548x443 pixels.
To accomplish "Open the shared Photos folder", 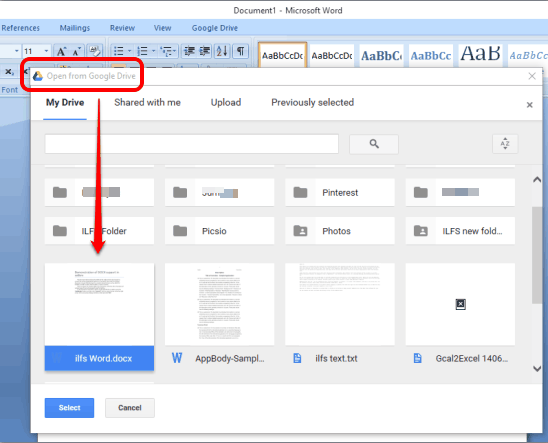I will coord(340,231).
